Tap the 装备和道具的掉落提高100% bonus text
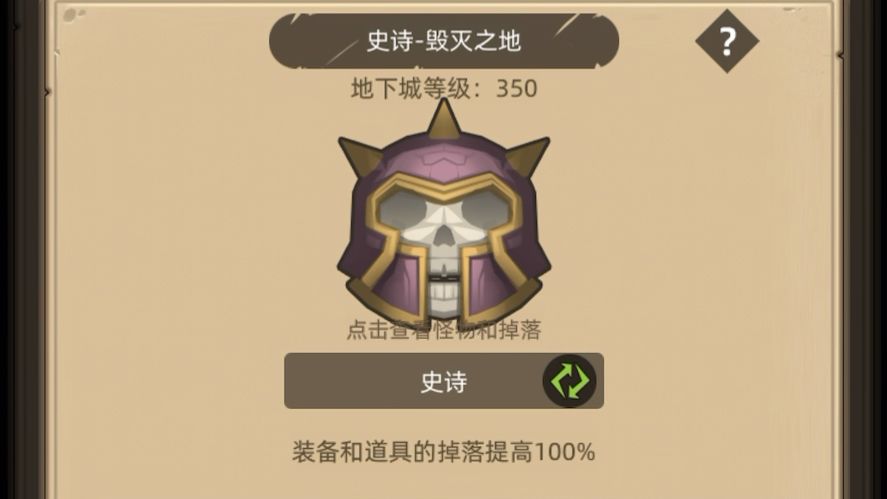 [x=444, y=452]
